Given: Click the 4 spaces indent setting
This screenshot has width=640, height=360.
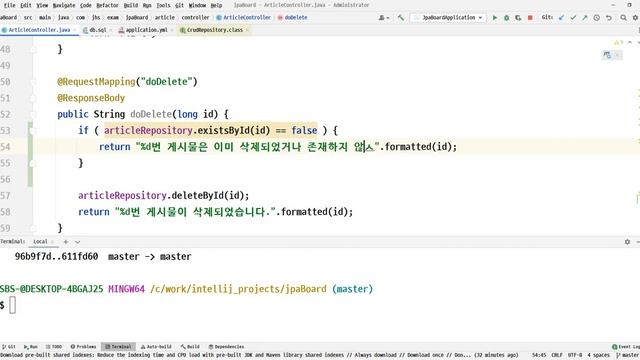Looking at the screenshot, I should tap(598, 355).
